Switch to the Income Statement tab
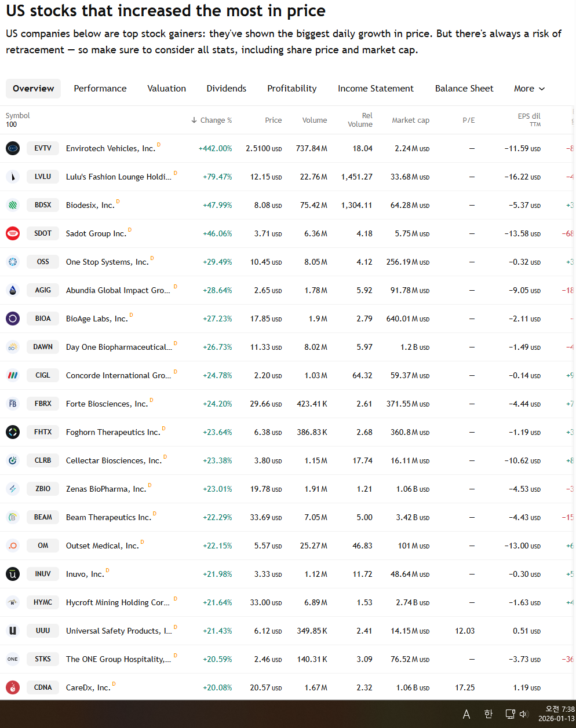This screenshot has height=728, width=576. point(376,89)
